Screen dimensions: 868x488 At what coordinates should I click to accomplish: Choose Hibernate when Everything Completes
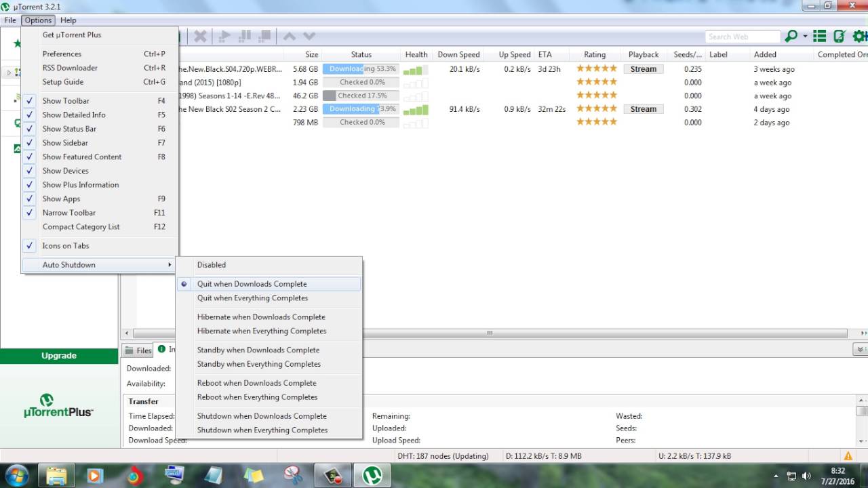[269, 331]
